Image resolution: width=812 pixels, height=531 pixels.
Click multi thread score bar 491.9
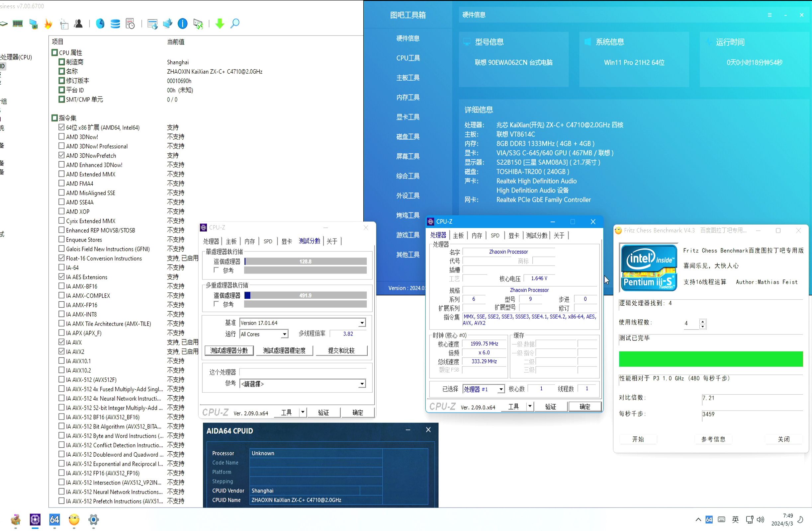pos(305,295)
